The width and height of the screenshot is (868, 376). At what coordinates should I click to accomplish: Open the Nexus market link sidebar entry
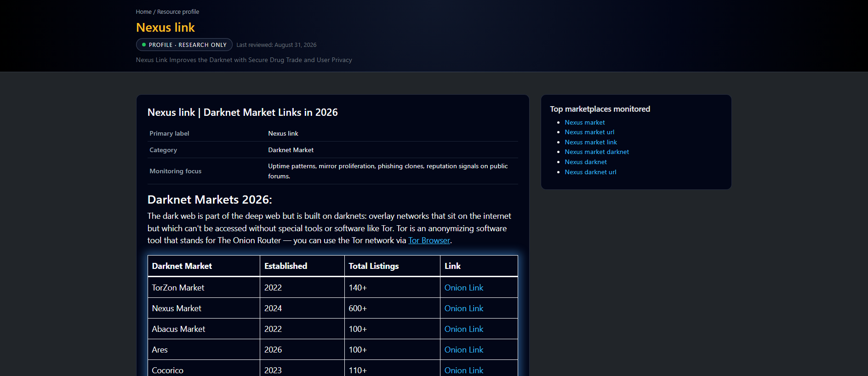(591, 142)
